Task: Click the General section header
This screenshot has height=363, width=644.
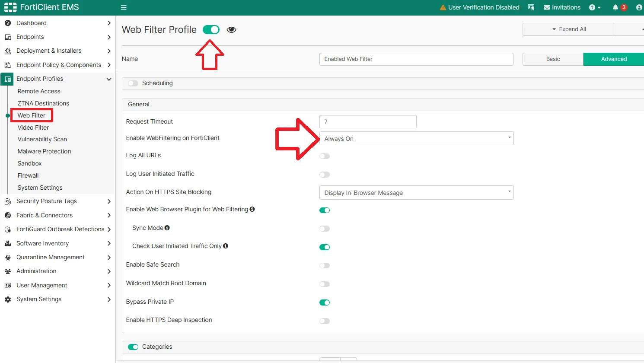Action: pyautogui.click(x=383, y=104)
